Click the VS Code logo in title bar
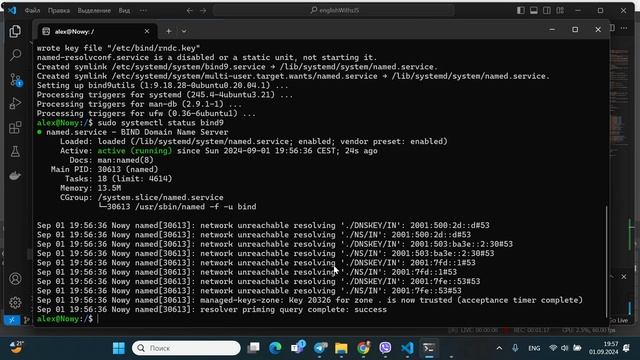This screenshot has width=640, height=360. click(12, 10)
